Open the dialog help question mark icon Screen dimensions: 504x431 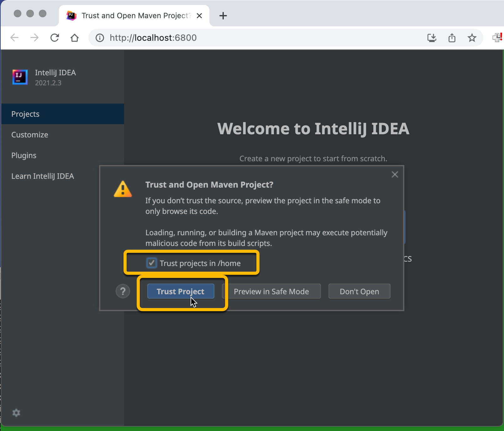click(123, 291)
